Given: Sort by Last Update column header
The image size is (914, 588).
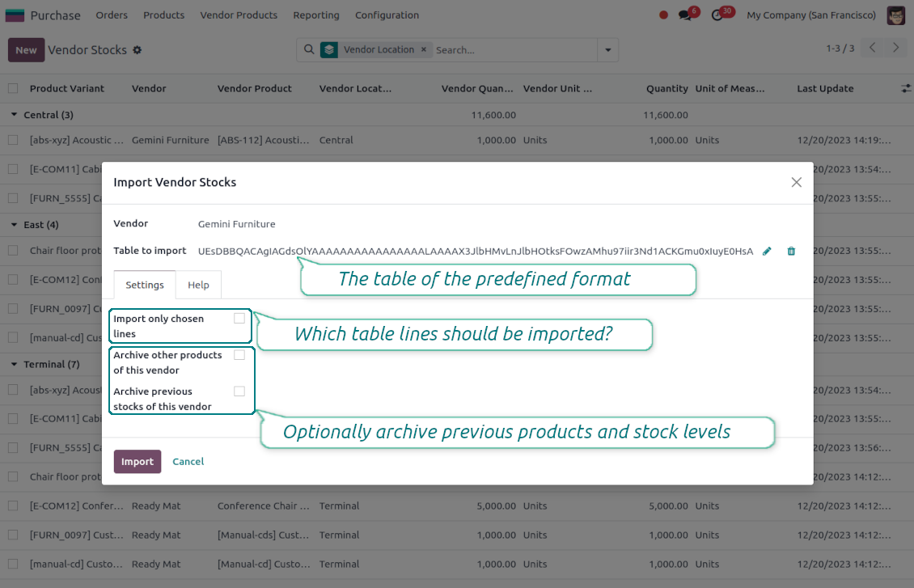Looking at the screenshot, I should pos(825,89).
